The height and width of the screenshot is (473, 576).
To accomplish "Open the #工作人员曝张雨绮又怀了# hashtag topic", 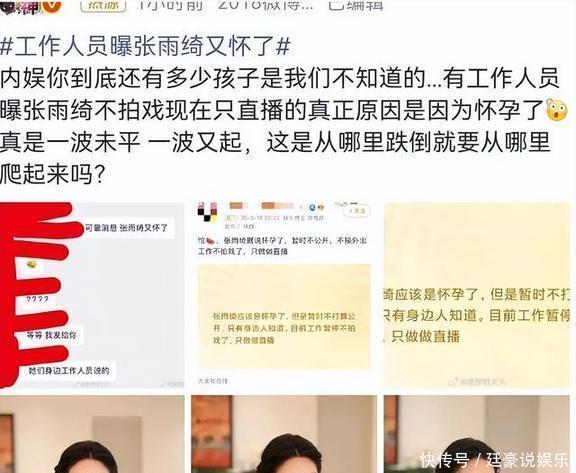I will 145,47.
